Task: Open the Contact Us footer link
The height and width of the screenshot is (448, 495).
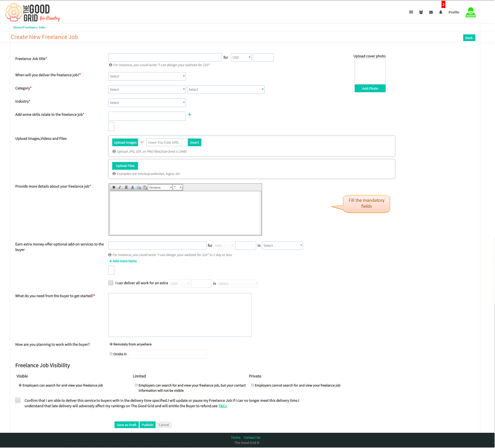Action: tap(252, 437)
